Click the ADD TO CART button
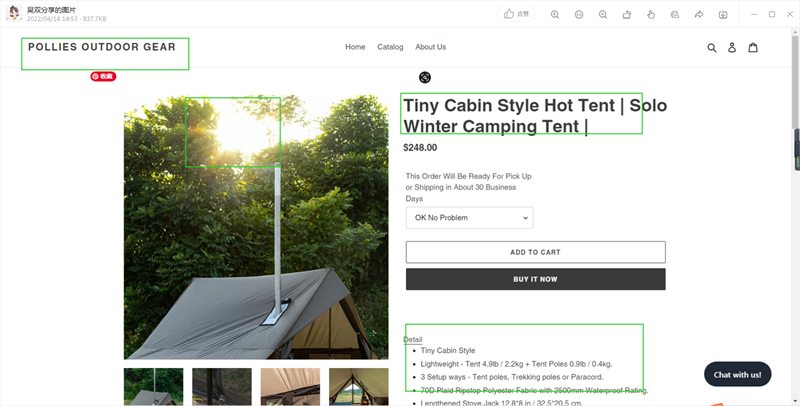 pyautogui.click(x=536, y=252)
